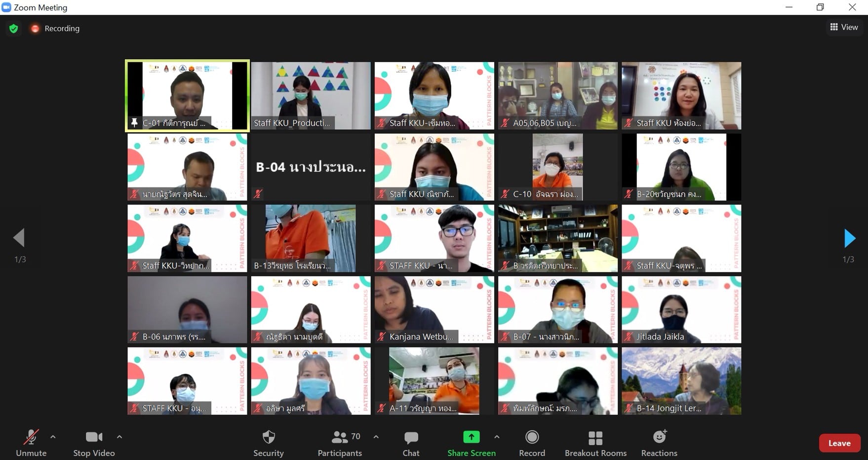Unmute the microphone
The image size is (868, 460).
click(x=31, y=443)
